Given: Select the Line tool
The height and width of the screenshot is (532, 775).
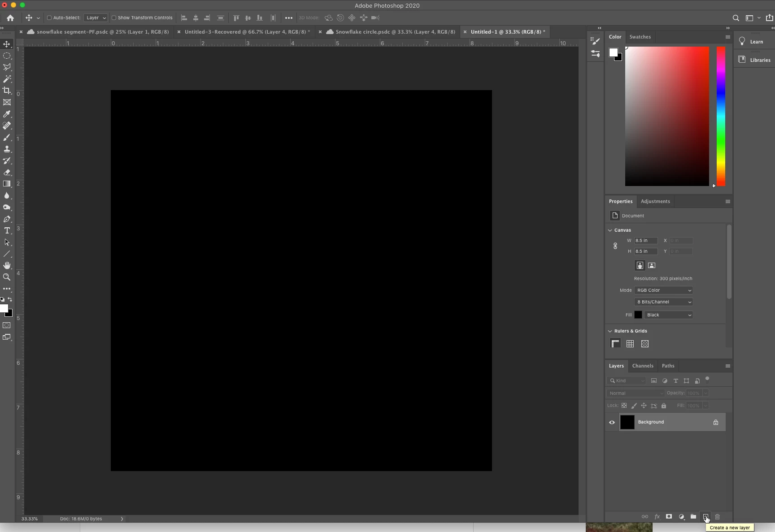Looking at the screenshot, I should tap(7, 254).
